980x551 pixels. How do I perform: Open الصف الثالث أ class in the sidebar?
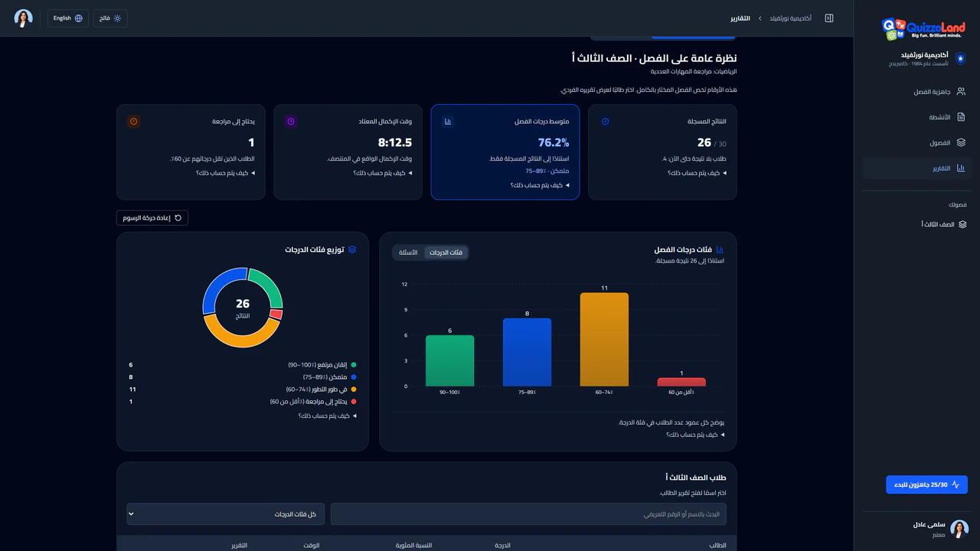click(x=917, y=224)
